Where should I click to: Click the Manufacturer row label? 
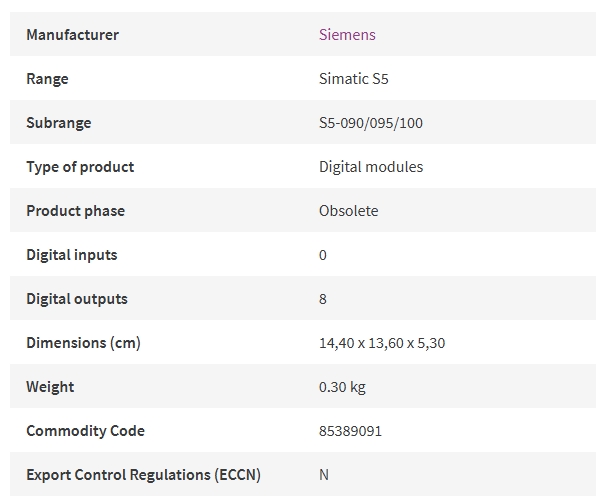[73, 35]
